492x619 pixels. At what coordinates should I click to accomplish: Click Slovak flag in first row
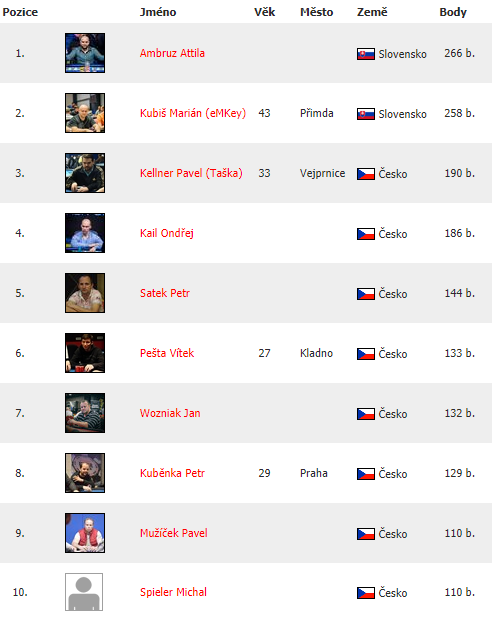point(366,54)
